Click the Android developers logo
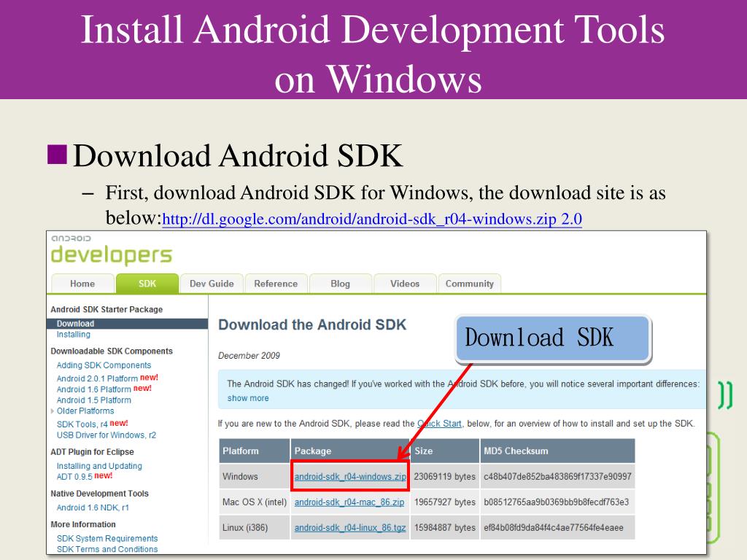 click(x=112, y=250)
